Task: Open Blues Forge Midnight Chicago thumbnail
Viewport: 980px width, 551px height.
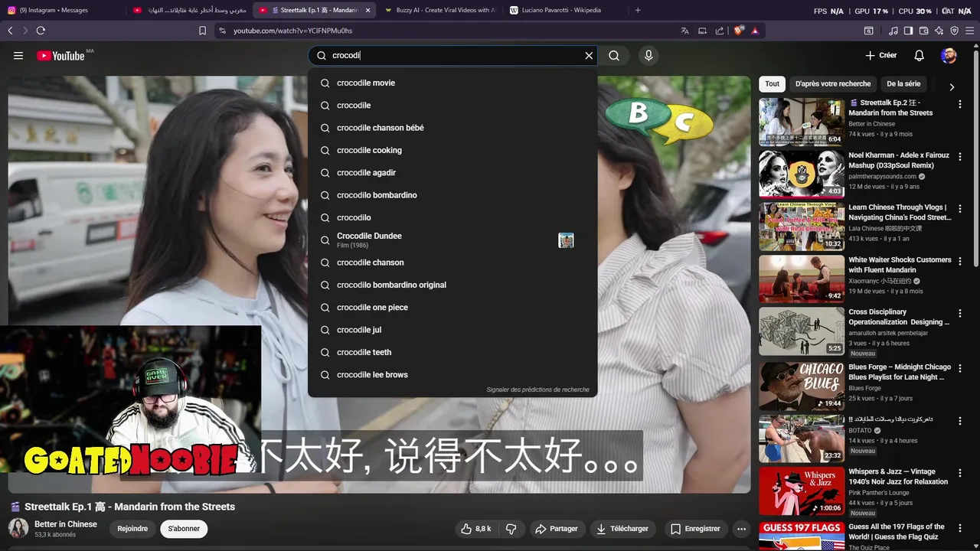Action: [802, 386]
